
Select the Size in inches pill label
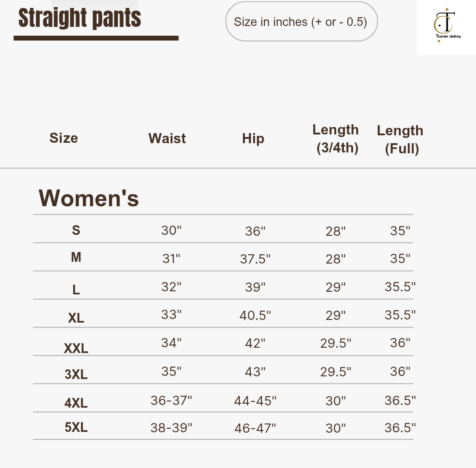pyautogui.click(x=301, y=22)
